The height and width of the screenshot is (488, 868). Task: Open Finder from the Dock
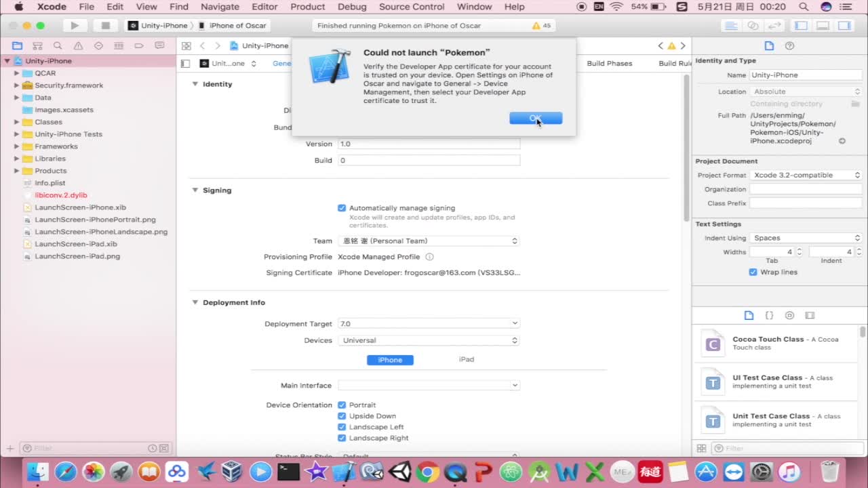click(37, 472)
